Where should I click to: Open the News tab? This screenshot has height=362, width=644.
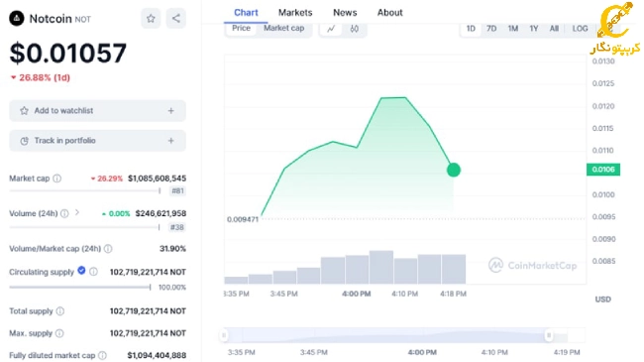point(345,13)
